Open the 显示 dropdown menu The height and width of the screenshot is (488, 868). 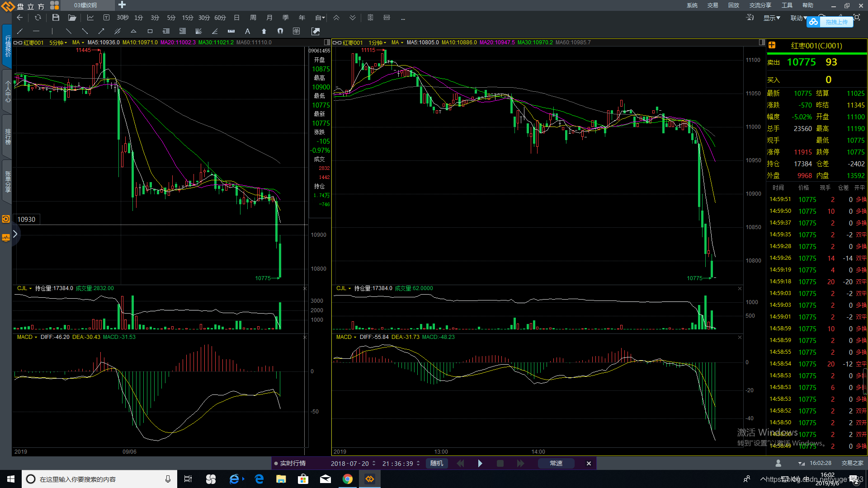772,18
